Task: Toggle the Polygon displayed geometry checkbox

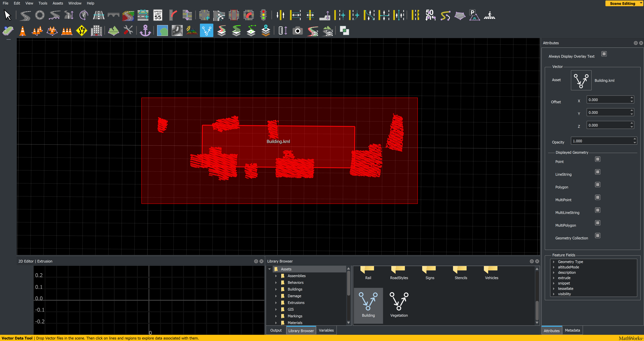Action: [598, 185]
